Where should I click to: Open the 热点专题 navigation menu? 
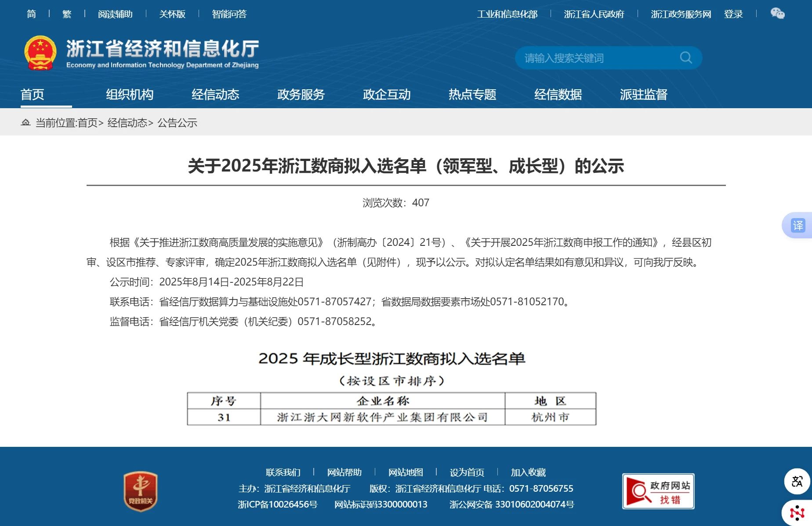[472, 95]
